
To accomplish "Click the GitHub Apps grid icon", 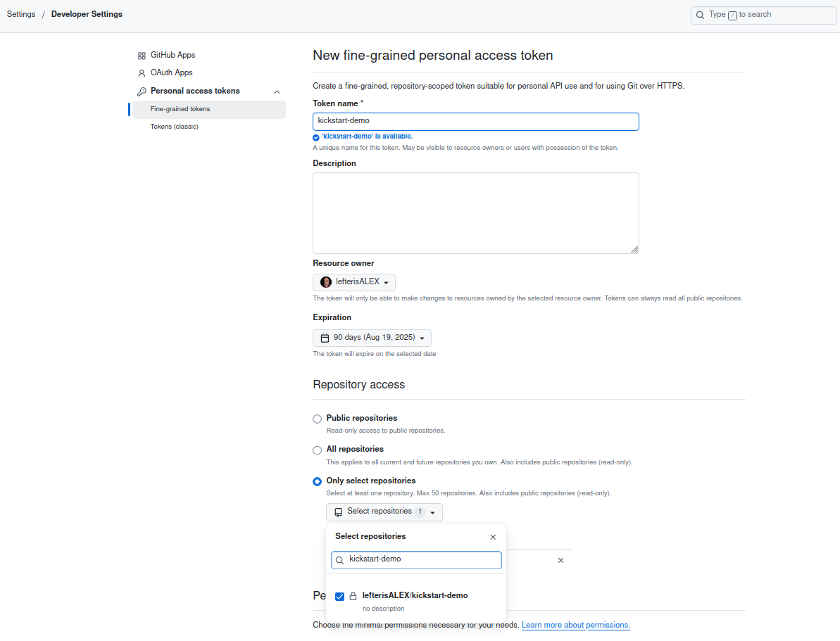I will (142, 56).
